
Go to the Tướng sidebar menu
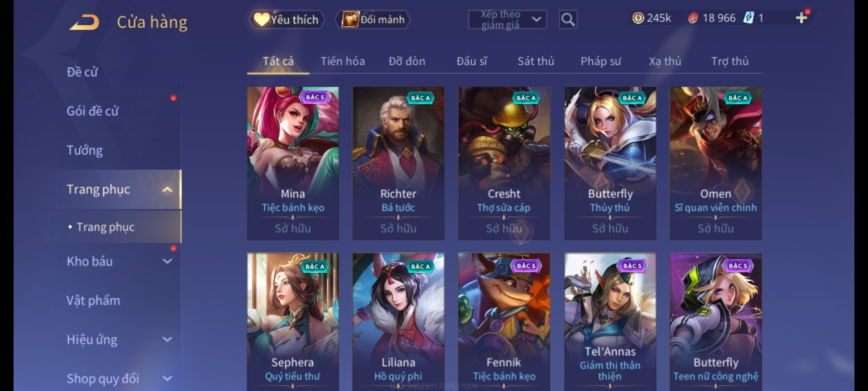click(x=85, y=150)
